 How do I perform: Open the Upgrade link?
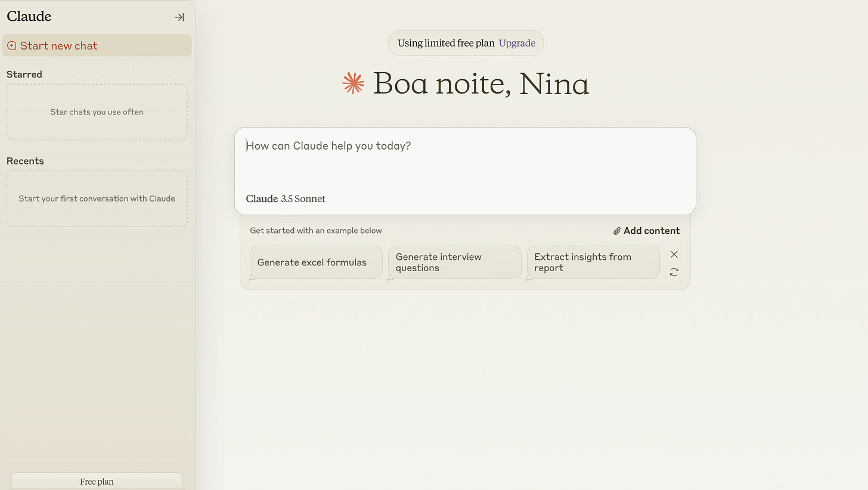517,43
